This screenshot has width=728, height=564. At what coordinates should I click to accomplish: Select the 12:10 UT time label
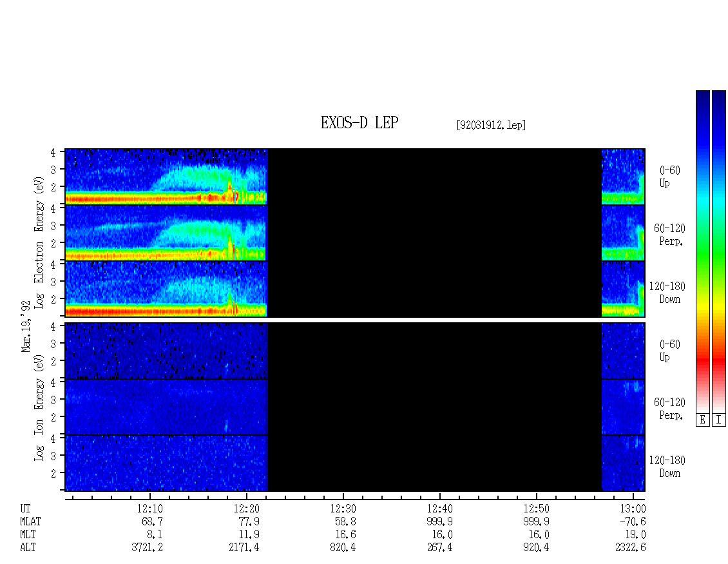point(149,509)
